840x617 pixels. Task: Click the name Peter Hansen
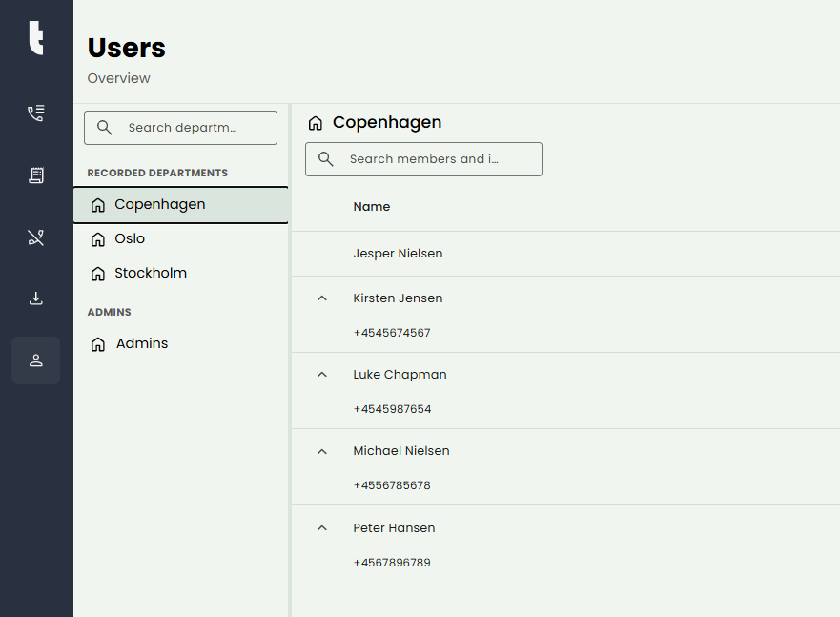pyautogui.click(x=394, y=528)
